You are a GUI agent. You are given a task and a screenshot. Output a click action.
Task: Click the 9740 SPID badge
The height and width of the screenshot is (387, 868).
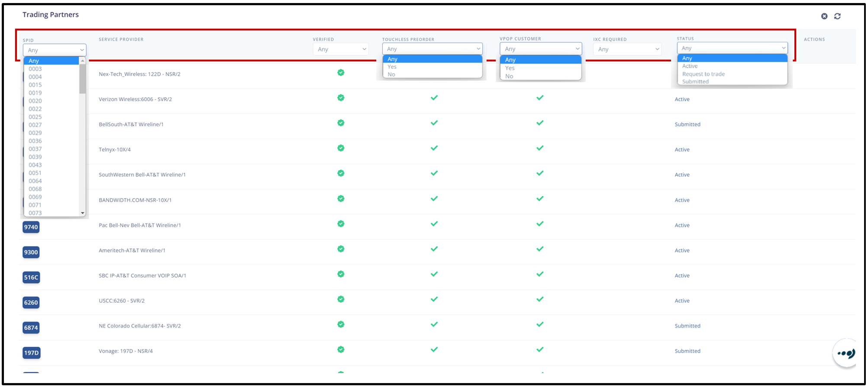(x=31, y=227)
